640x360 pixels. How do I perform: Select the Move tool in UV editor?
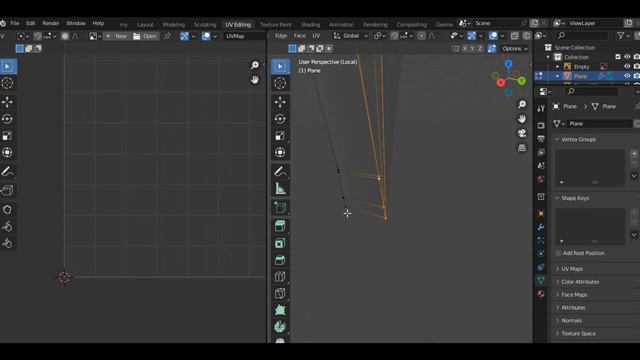8,102
